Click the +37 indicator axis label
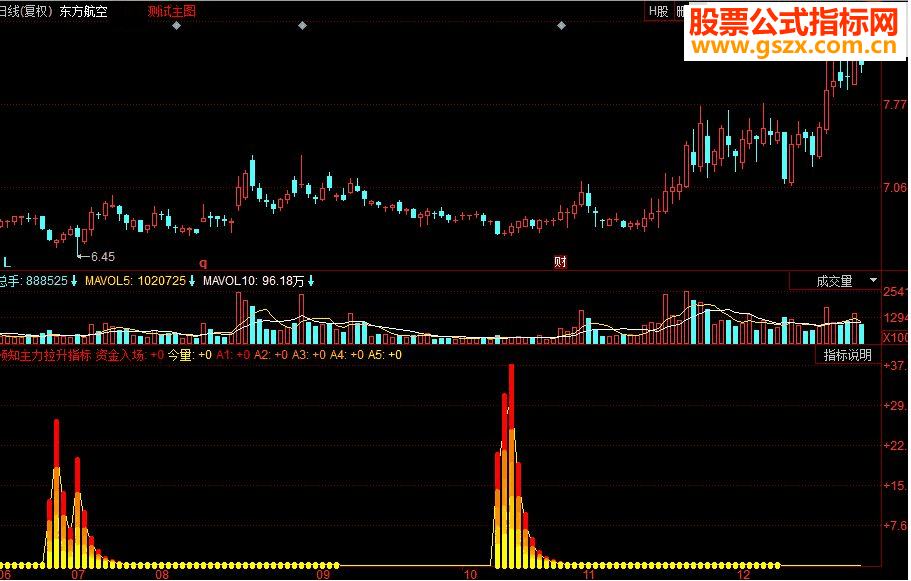This screenshot has height=581, width=911. (895, 365)
